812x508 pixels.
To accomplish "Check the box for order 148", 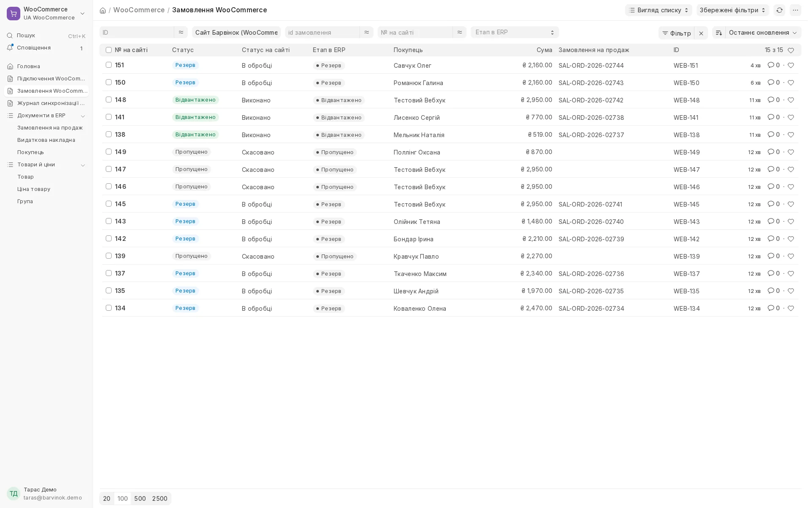I will tap(109, 99).
